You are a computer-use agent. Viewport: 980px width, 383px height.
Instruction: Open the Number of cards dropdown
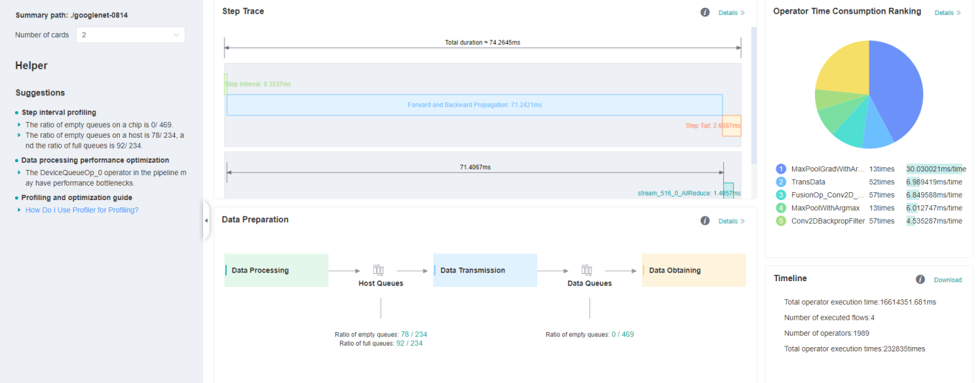tap(130, 34)
